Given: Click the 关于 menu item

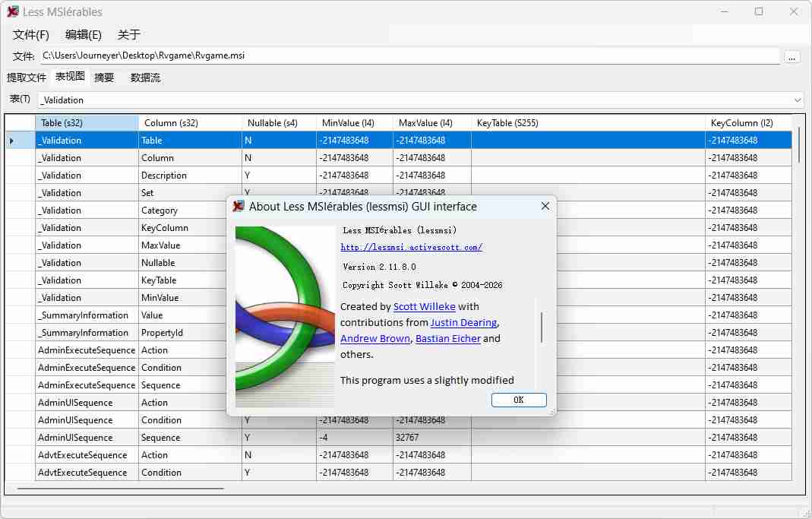Looking at the screenshot, I should tap(127, 34).
